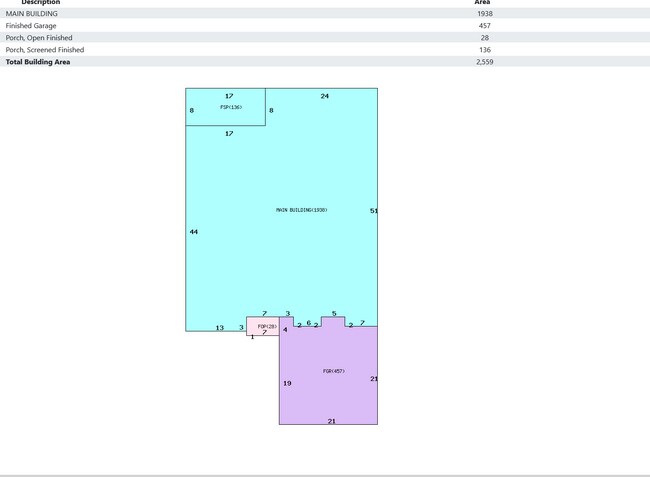
Task: Click the 1938 area value
Action: click(x=485, y=14)
